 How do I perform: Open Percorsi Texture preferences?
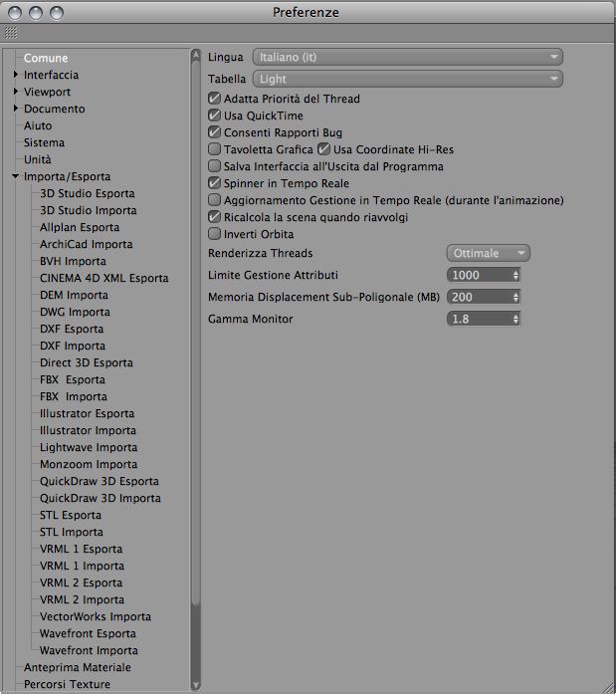[67, 684]
